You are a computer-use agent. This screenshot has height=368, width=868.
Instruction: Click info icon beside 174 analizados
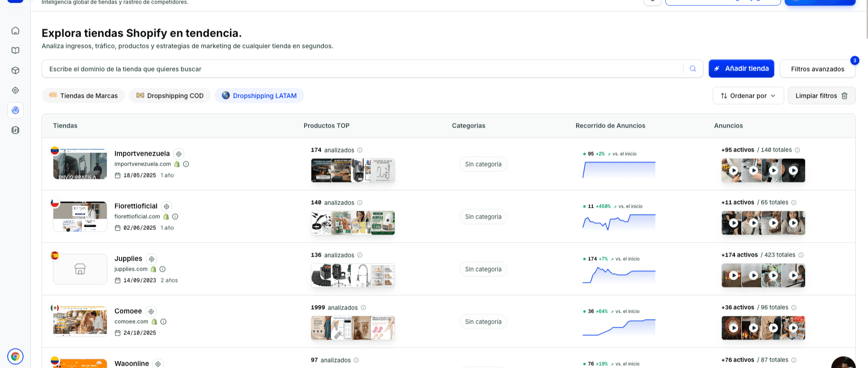[x=360, y=150]
